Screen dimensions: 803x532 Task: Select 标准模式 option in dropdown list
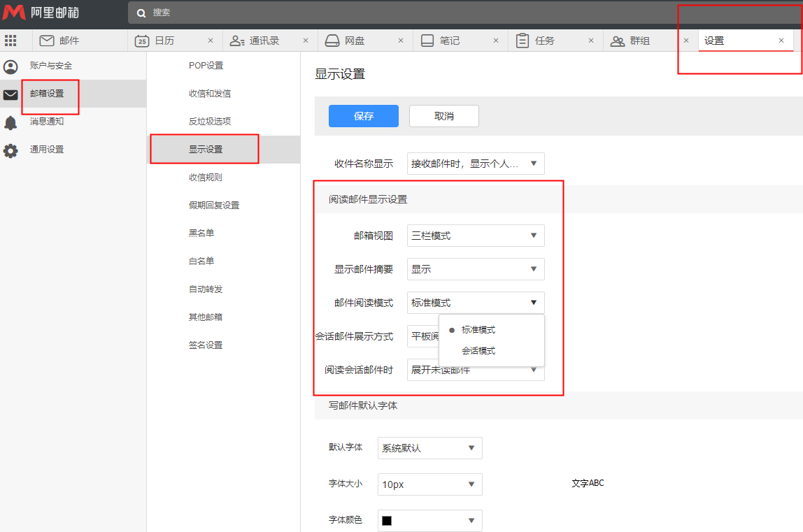(x=478, y=330)
